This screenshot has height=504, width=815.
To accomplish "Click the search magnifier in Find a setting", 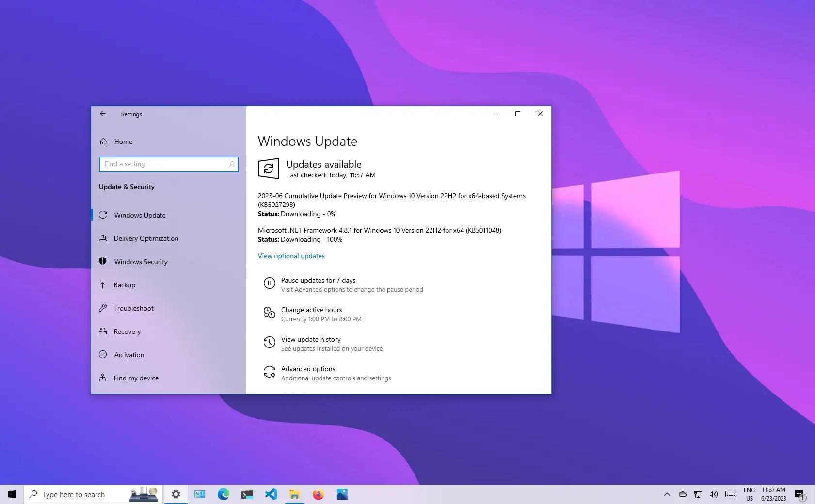I will coord(231,164).
